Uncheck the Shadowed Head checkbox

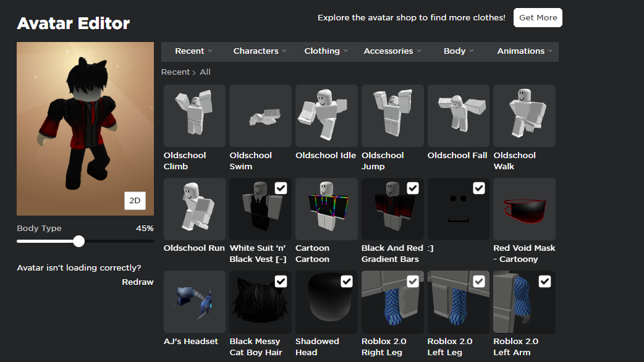click(x=347, y=282)
